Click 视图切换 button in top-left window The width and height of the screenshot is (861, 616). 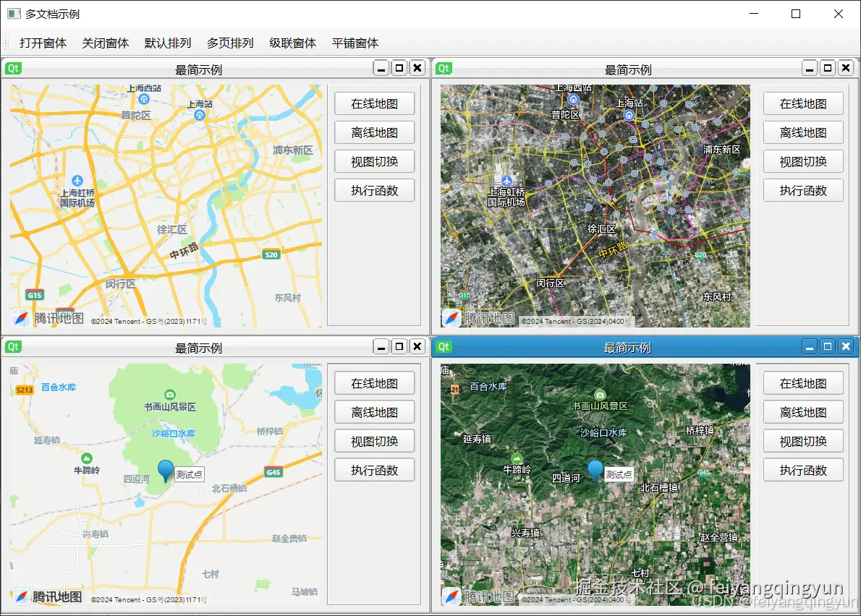point(375,162)
